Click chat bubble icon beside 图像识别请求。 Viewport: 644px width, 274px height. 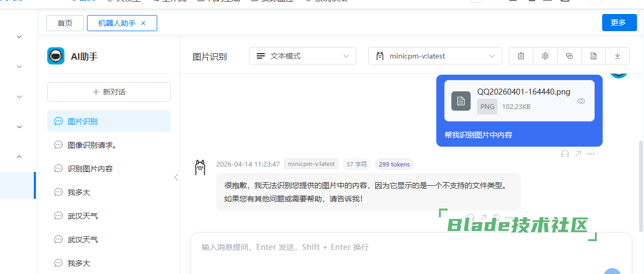58,145
